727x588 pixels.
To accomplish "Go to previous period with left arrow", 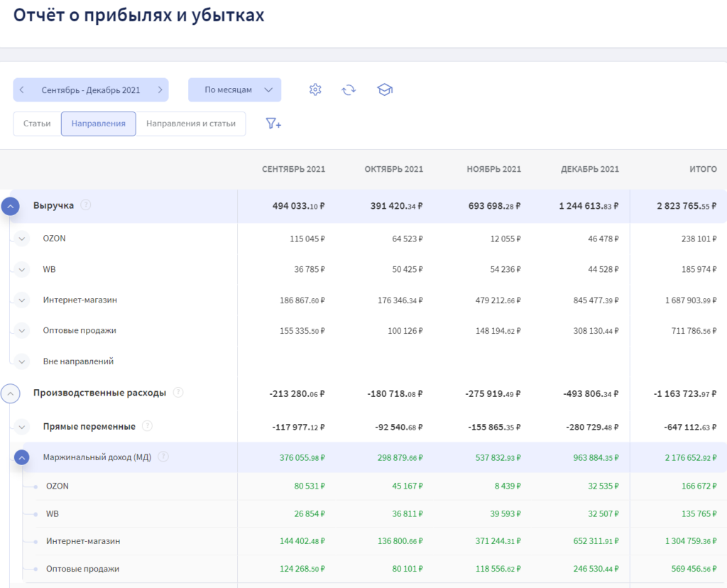I will pyautogui.click(x=22, y=90).
